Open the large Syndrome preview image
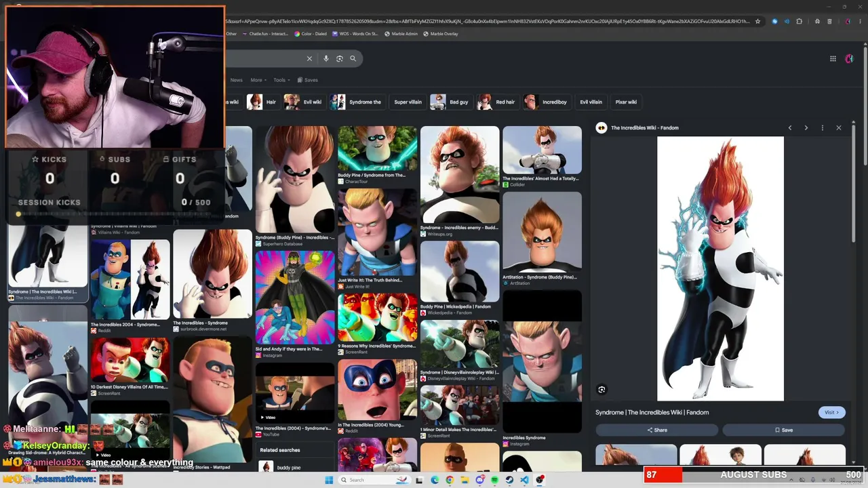This screenshot has width=868, height=488. pyautogui.click(x=720, y=269)
